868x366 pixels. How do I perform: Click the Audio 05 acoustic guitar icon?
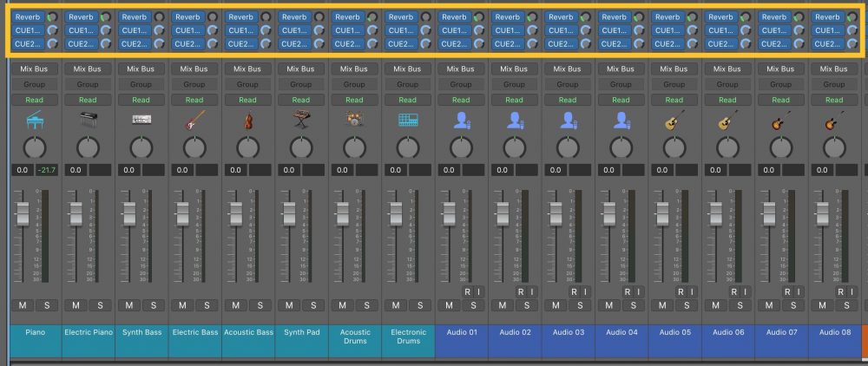pyautogui.click(x=674, y=121)
